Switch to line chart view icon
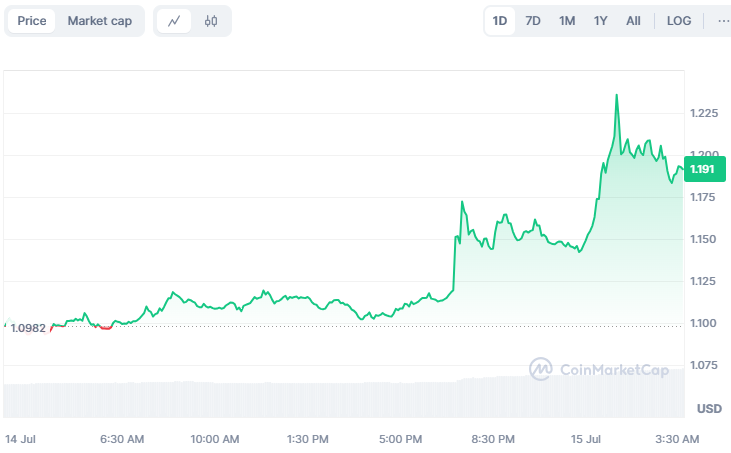Image resolution: width=731 pixels, height=453 pixels. [174, 21]
